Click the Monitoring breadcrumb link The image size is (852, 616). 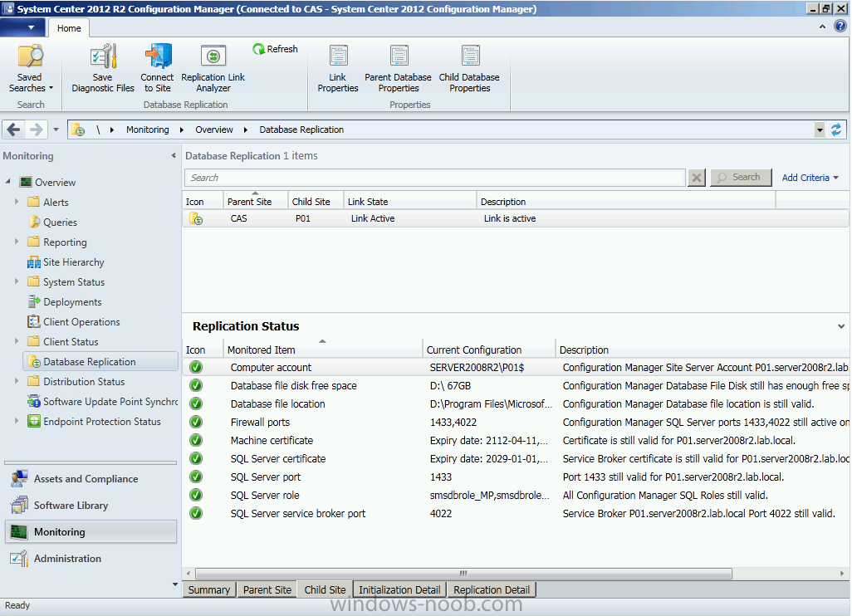click(x=147, y=130)
